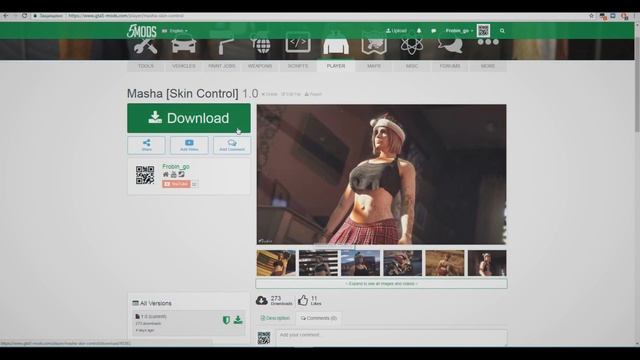Open the Player shirt icon
The height and width of the screenshot is (360, 640).
(336, 44)
